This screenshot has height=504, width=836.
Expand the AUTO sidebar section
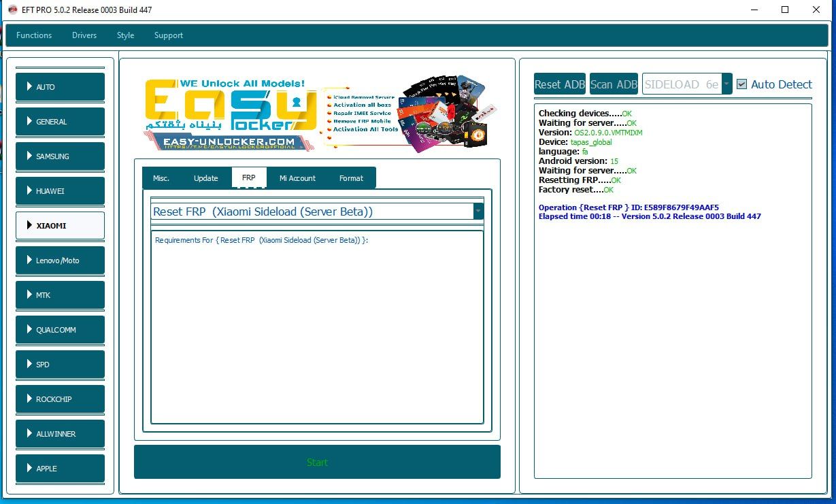pyautogui.click(x=60, y=87)
